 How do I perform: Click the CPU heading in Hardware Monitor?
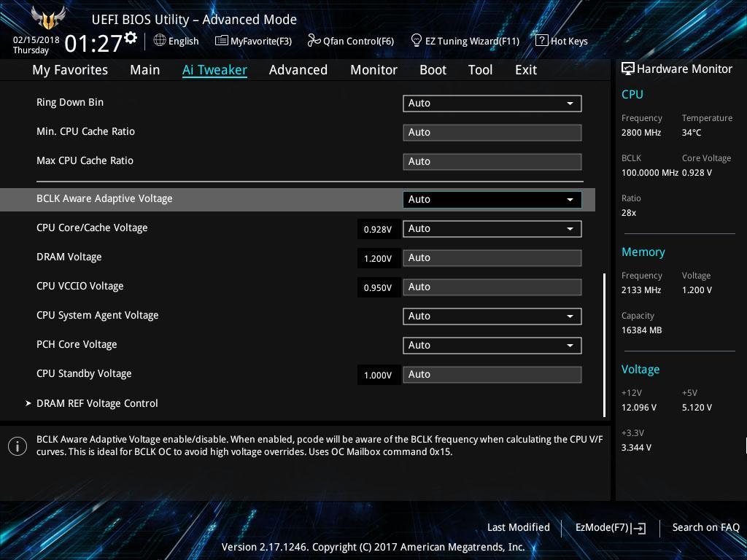[632, 94]
